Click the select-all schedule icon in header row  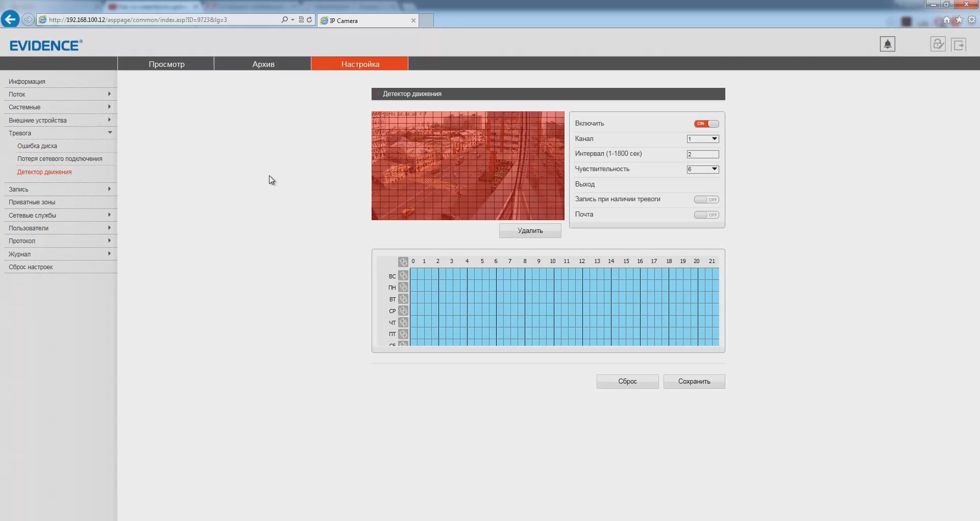coord(403,262)
